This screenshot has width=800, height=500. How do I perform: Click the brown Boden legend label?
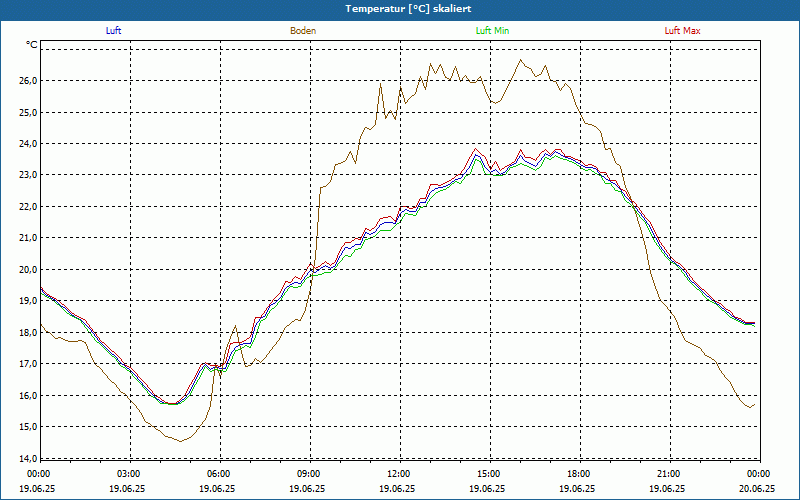click(x=303, y=31)
